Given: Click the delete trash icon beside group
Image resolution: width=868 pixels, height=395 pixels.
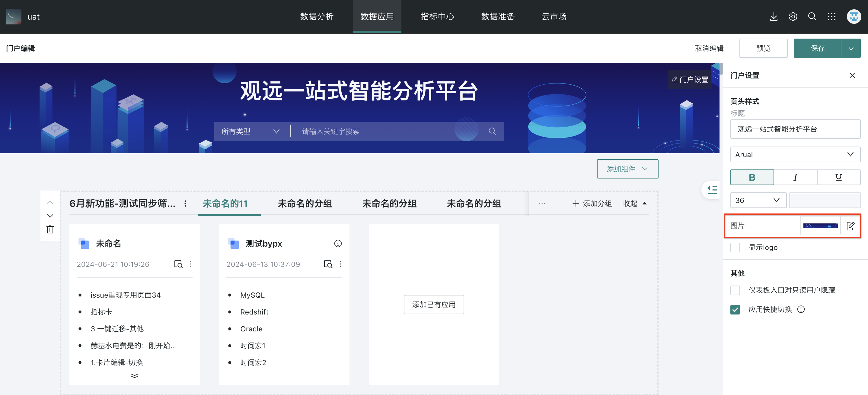Looking at the screenshot, I should point(50,229).
